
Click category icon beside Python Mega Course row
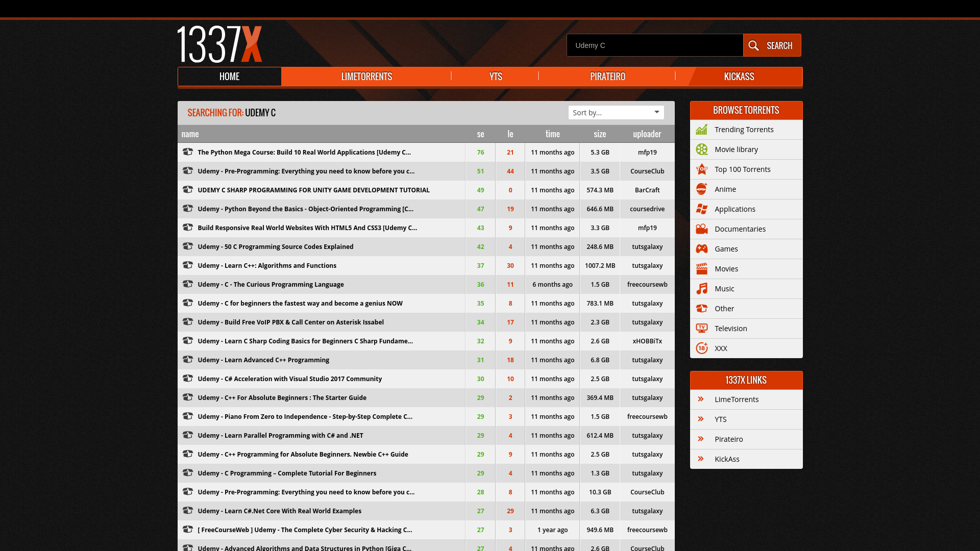(x=188, y=152)
